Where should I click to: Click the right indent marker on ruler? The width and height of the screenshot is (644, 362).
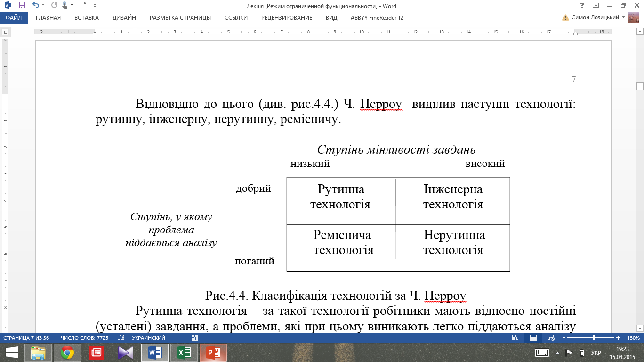575,34
